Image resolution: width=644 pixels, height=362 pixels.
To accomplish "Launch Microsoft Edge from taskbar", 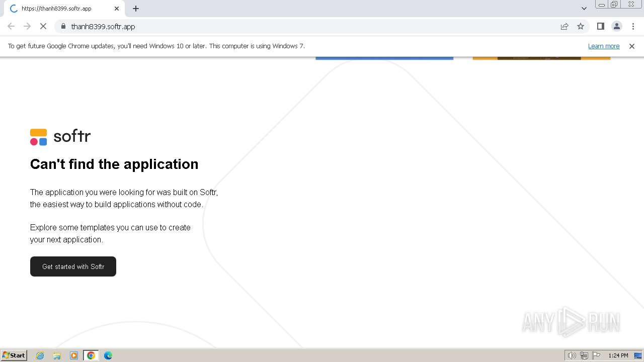I will coord(108,355).
